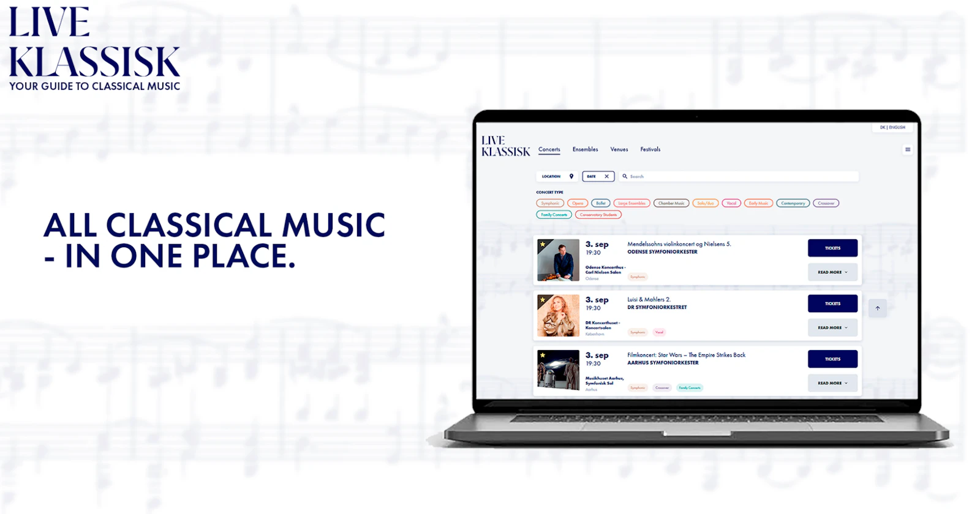Open Mendelssohns violinkoncert og Nielsens 5 title
Image resolution: width=980 pixels, height=514 pixels.
679,244
